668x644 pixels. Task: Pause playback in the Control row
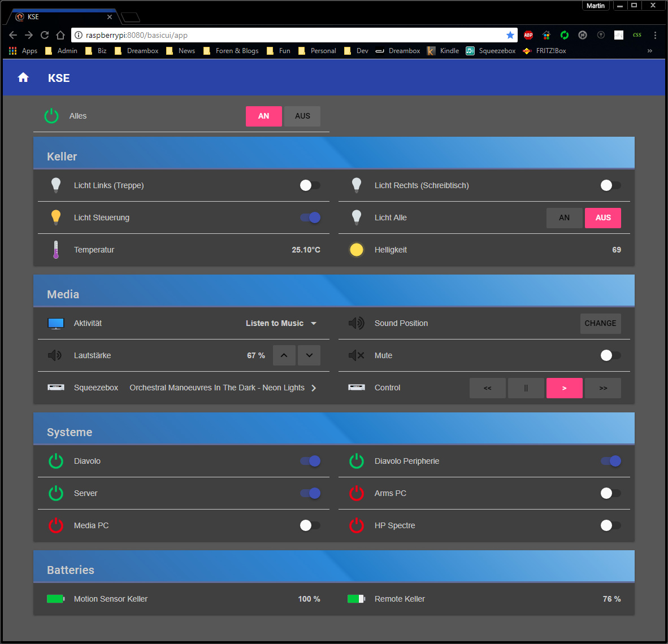526,388
